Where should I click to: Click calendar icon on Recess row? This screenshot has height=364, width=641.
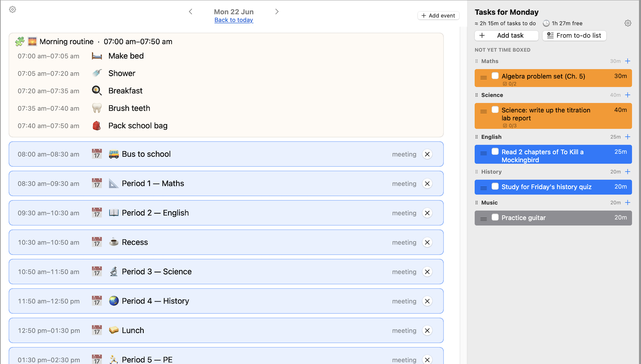point(97,242)
